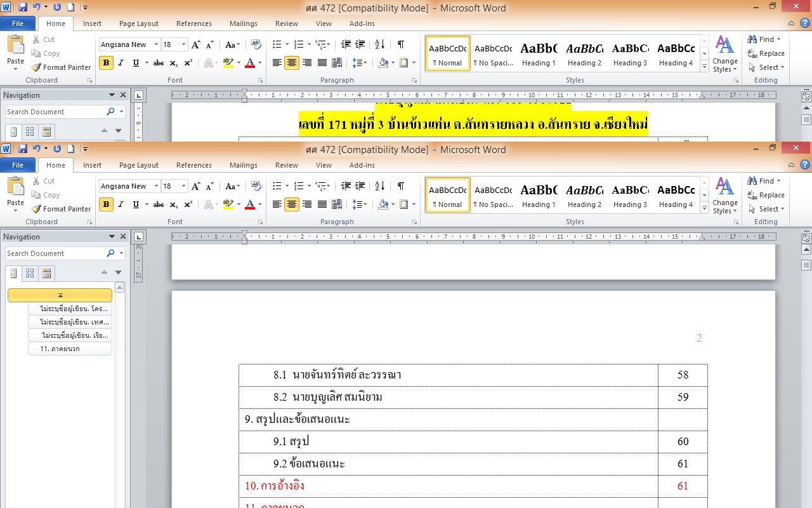This screenshot has width=812, height=508.
Task: Apply Heading 1 style in front window
Action: tap(539, 195)
